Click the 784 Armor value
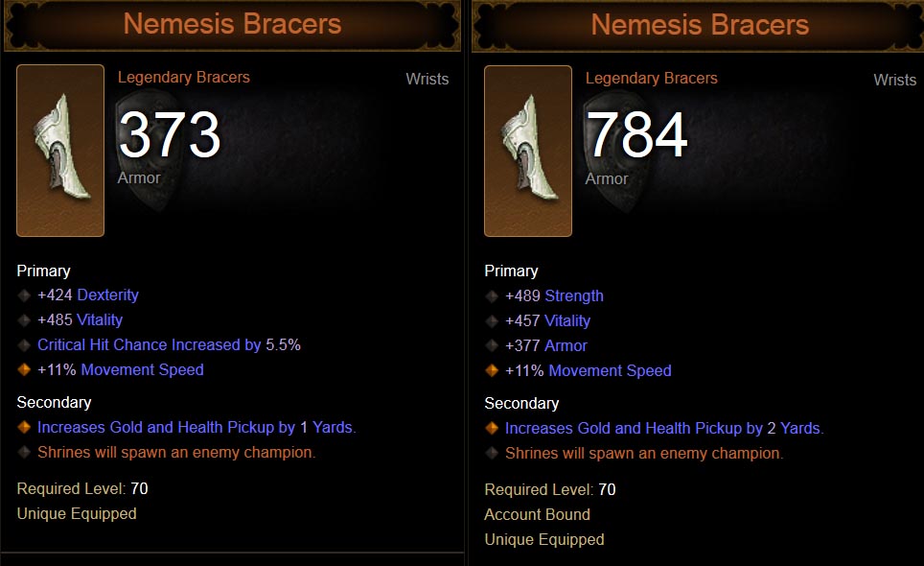The image size is (924, 566). [x=637, y=135]
